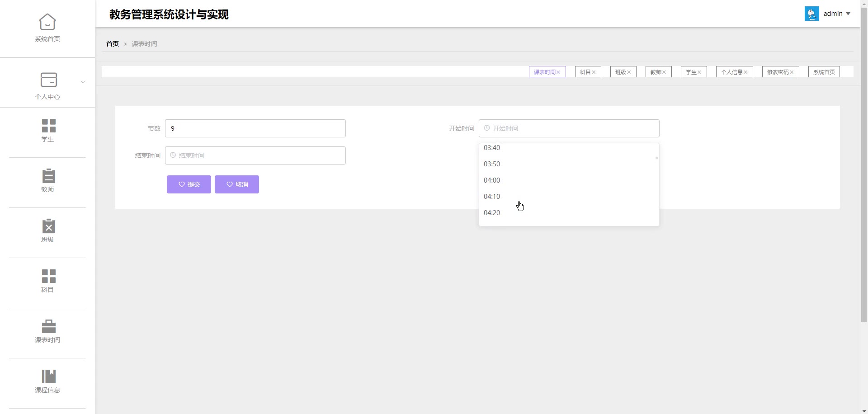Image resolution: width=868 pixels, height=414 pixels.
Task: Open the 科目 grid icon in sidebar
Action: click(x=48, y=276)
